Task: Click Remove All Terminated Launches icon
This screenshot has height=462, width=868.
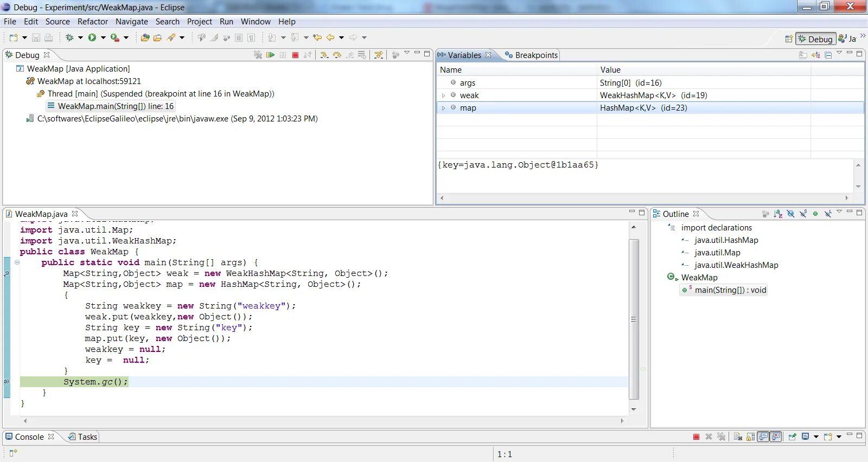Action: click(x=258, y=55)
